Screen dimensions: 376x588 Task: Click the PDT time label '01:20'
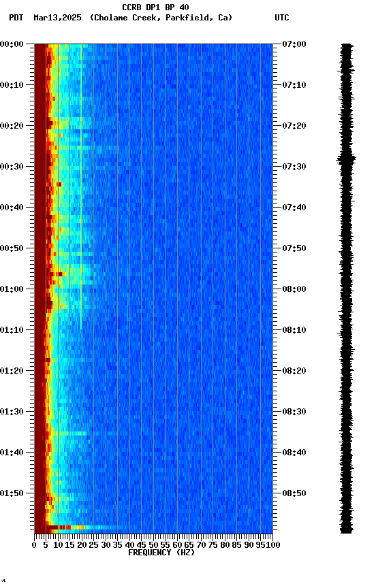pos(12,371)
